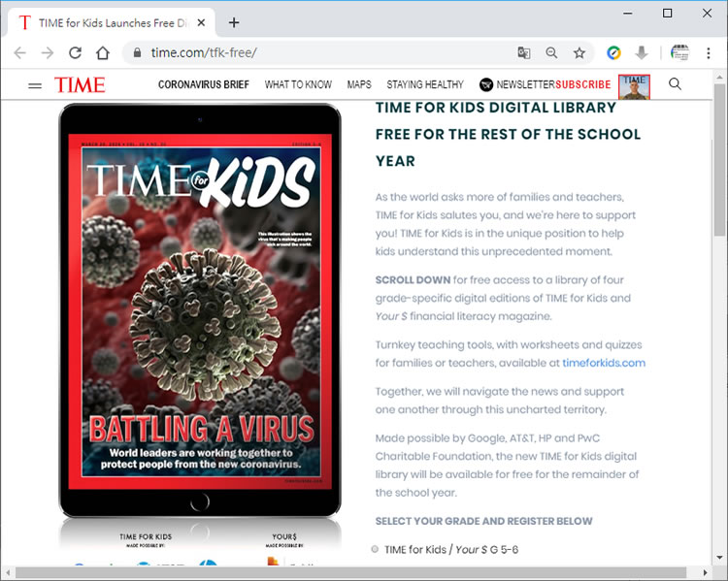Follow the timeforkids.com link
This screenshot has width=728, height=581.
tap(604, 363)
